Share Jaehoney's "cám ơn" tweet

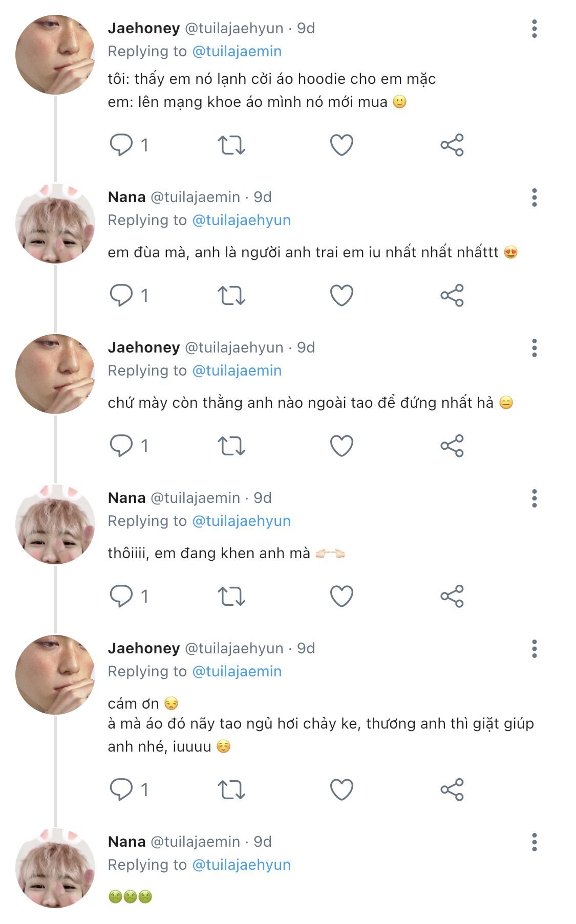coord(452,789)
